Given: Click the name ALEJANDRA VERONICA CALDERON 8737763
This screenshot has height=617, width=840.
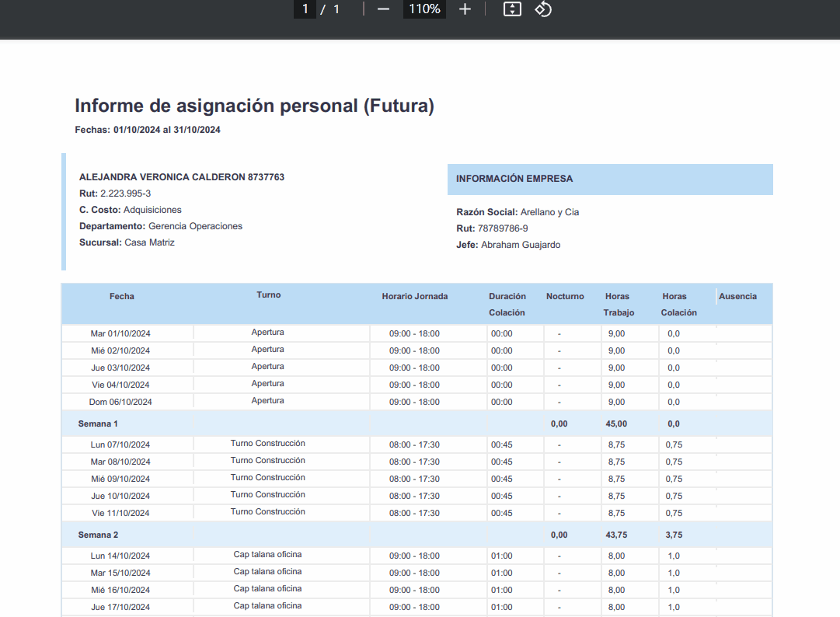Looking at the screenshot, I should coord(182,176).
